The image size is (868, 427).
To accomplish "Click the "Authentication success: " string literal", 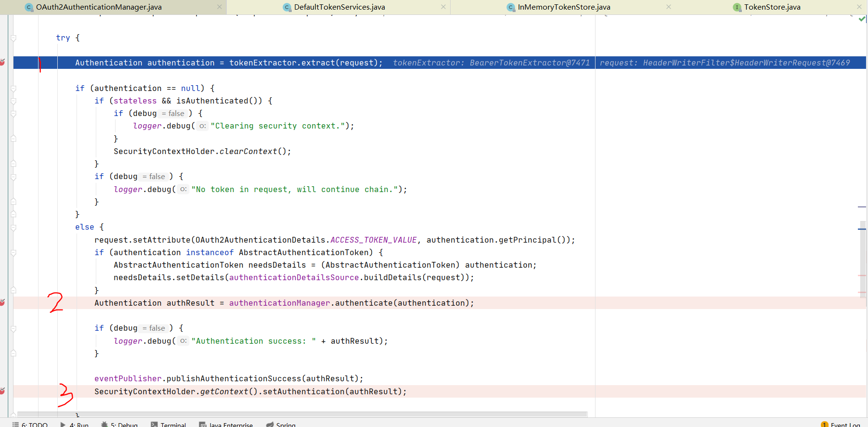I will (254, 341).
